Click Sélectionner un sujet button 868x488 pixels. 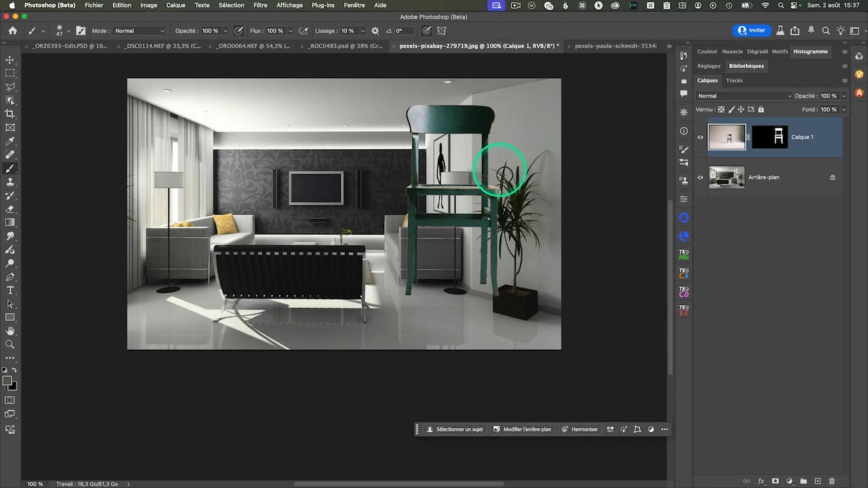pyautogui.click(x=454, y=429)
